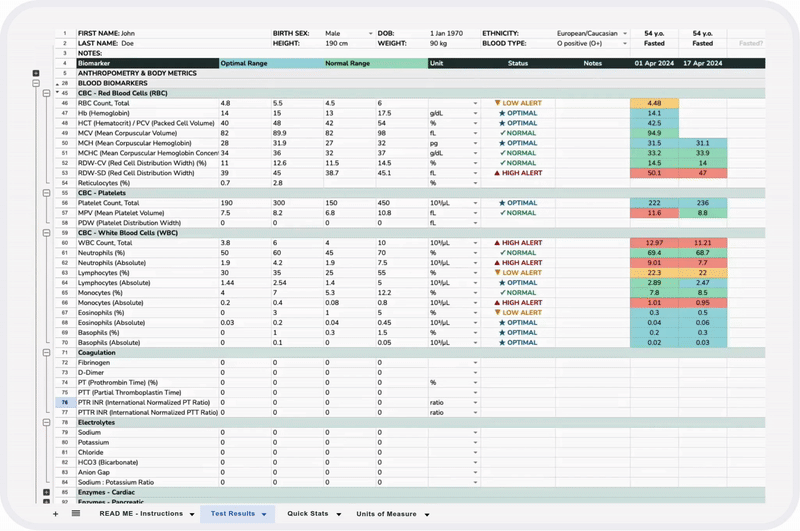Viewport: 800px width, 531px height.
Task: Collapse the Blood Biomarkers row group
Action: click(x=36, y=83)
